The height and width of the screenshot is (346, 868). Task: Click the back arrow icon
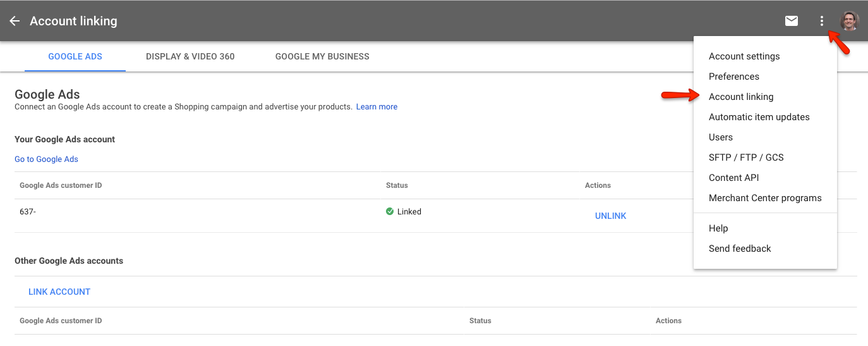coord(15,21)
